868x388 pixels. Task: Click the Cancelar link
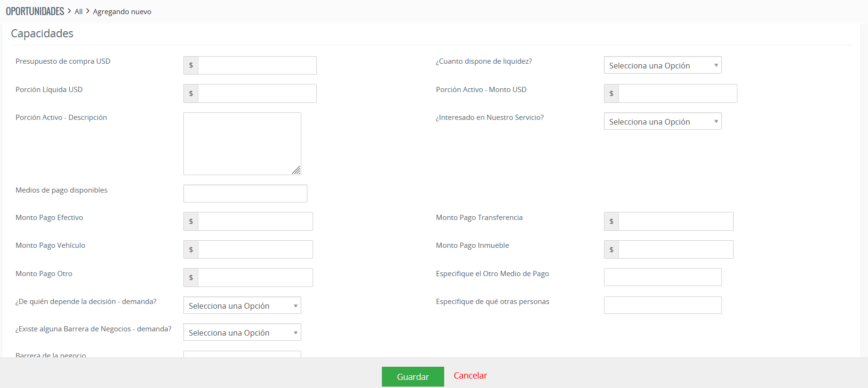pos(470,376)
